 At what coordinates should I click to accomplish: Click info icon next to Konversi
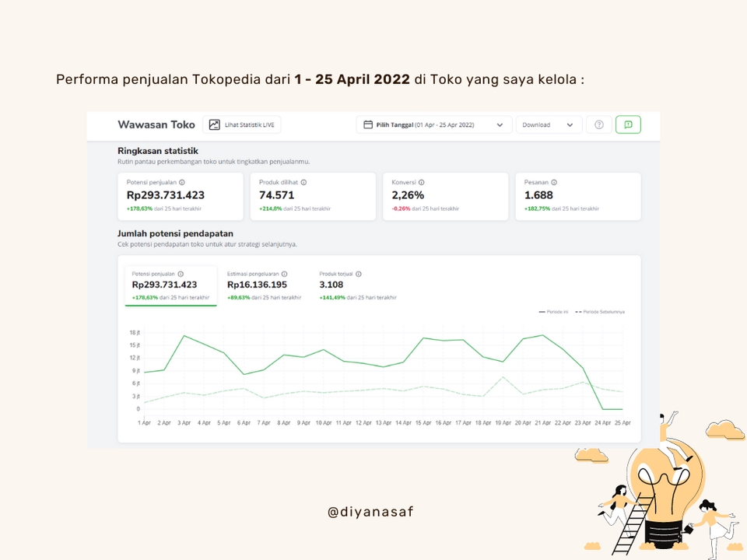[x=421, y=182]
